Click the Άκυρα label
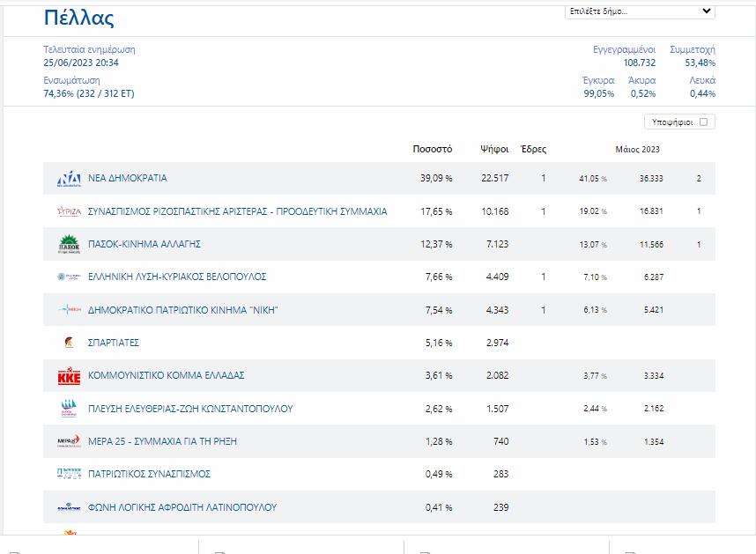756x554 pixels. 641,80
